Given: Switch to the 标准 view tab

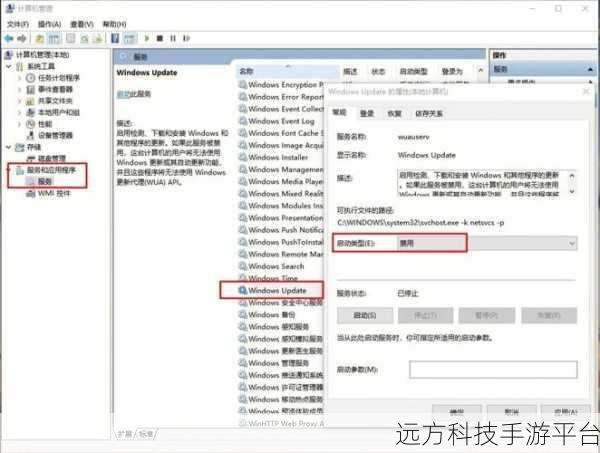Looking at the screenshot, I should click(x=146, y=434).
